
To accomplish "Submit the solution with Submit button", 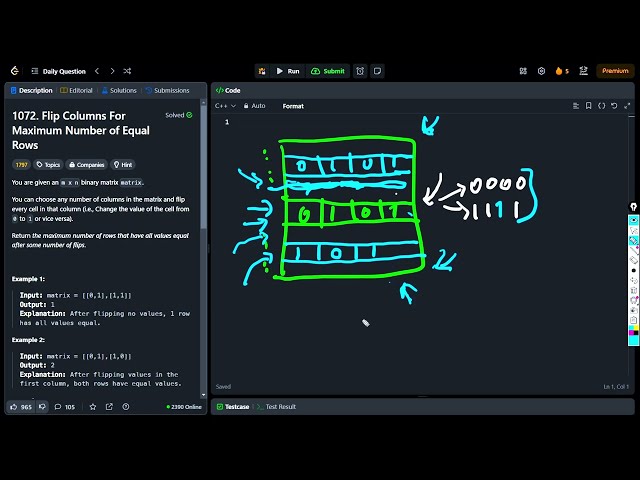I will pos(328,71).
